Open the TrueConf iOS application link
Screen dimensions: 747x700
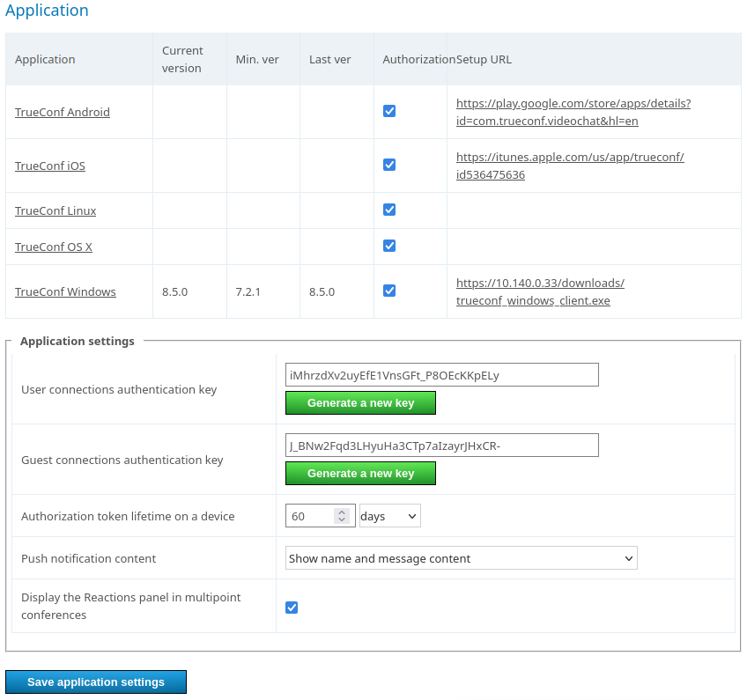tap(50, 166)
